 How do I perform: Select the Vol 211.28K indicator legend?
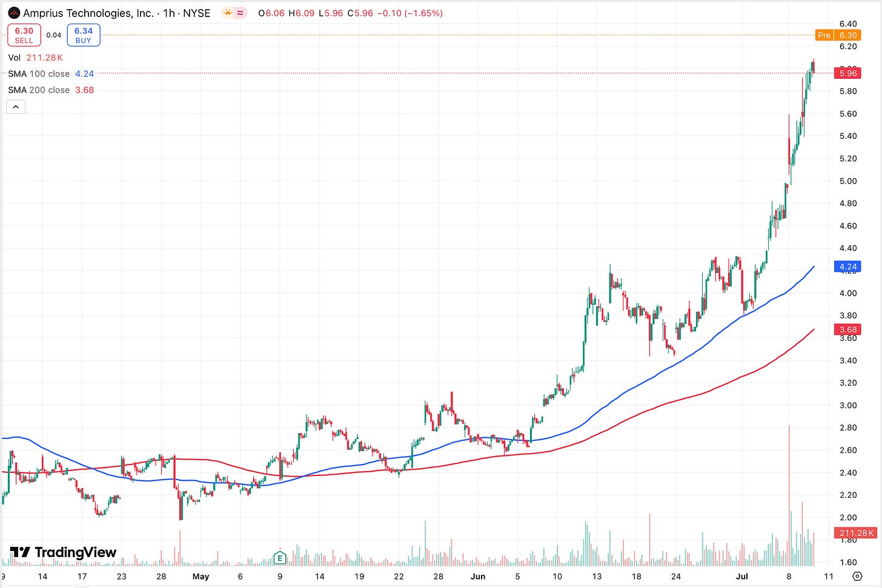[36, 58]
